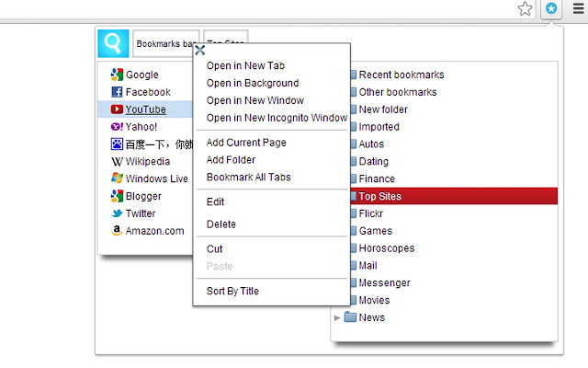This screenshot has width=588, height=368.
Task: Select the Messenger folder
Action: 384,282
